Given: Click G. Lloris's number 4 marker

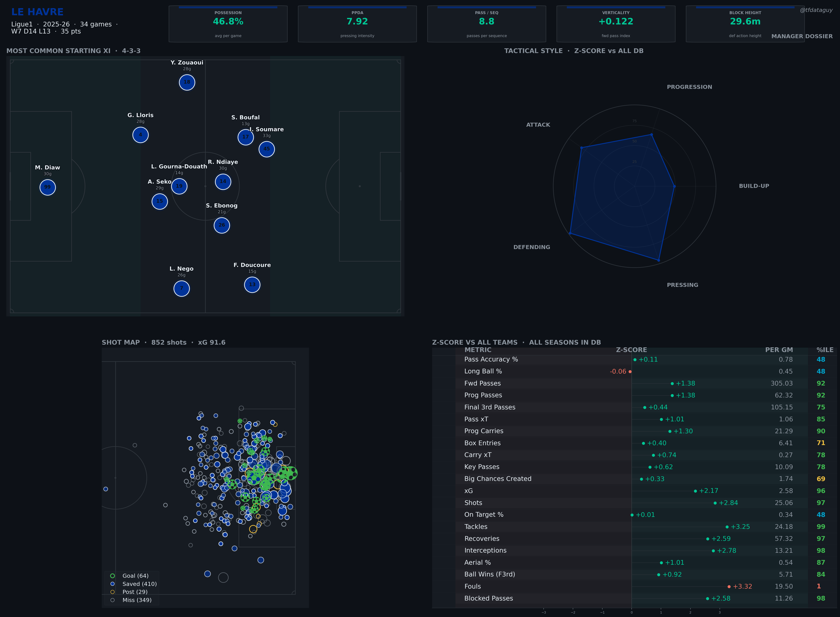Looking at the screenshot, I should click(x=140, y=135).
